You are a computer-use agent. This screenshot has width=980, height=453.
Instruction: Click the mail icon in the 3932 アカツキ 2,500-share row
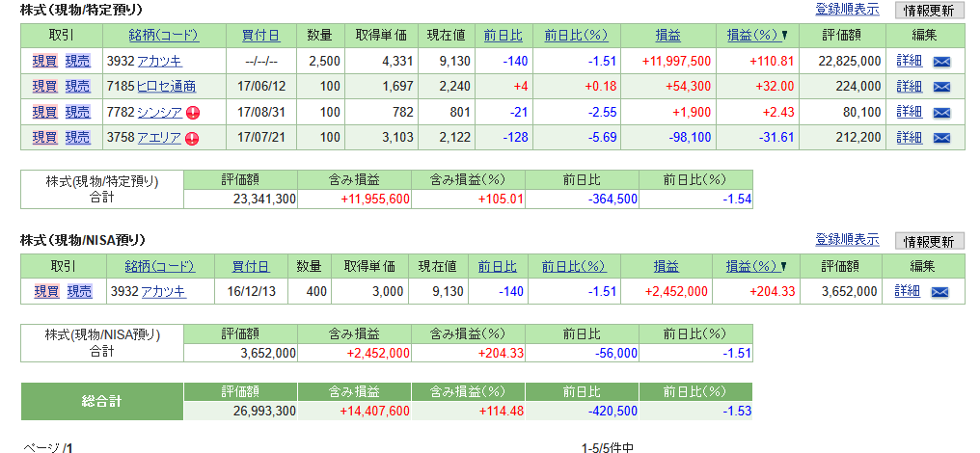tap(941, 62)
